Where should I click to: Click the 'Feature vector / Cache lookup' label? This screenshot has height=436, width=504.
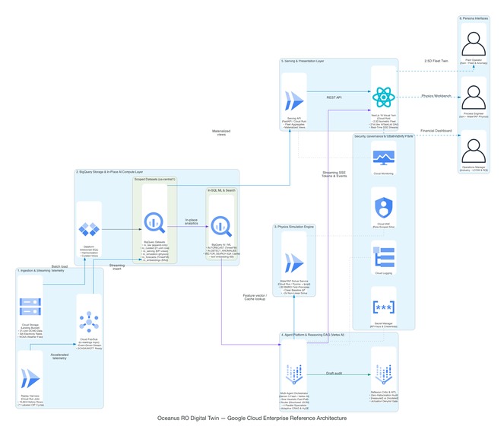click(x=255, y=297)
